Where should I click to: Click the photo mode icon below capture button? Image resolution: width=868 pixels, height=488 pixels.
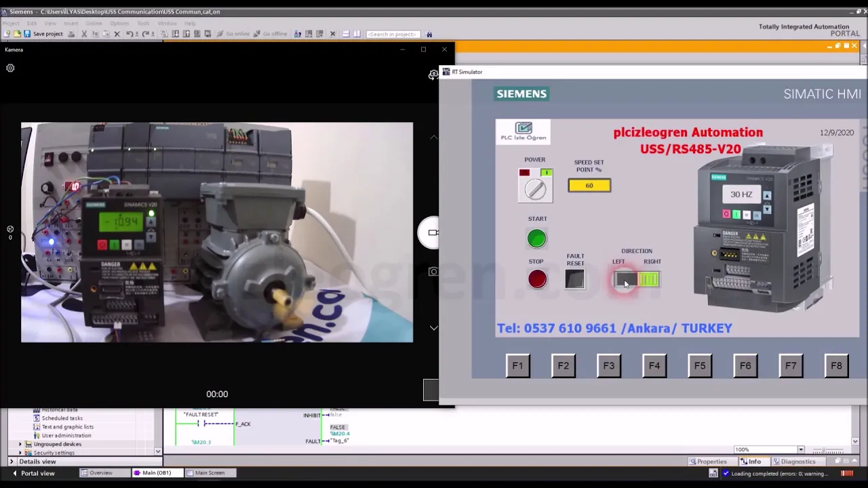click(x=433, y=272)
